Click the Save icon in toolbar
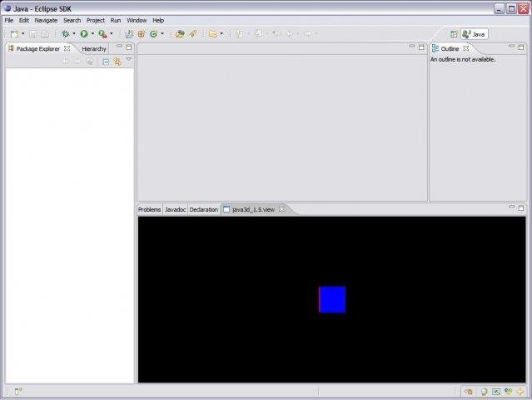 click(33, 34)
